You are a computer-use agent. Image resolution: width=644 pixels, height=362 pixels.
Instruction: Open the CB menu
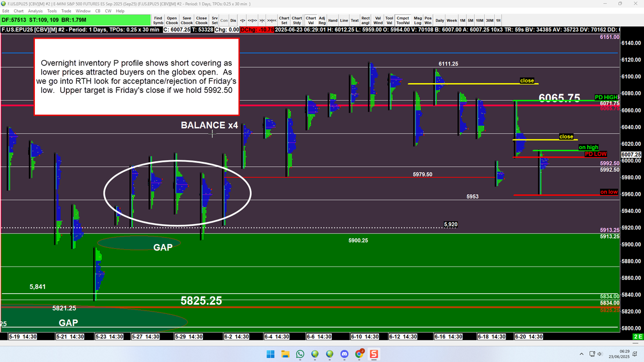[x=98, y=11]
